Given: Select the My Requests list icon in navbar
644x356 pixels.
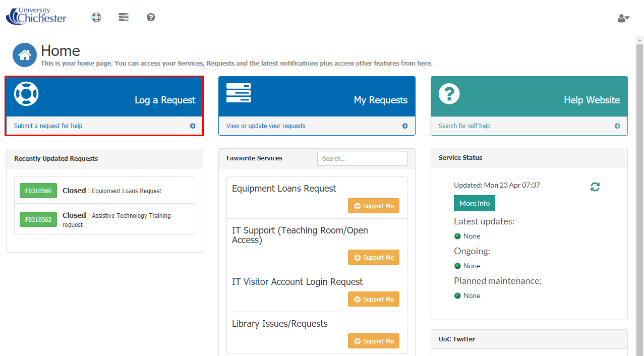Looking at the screenshot, I should [x=123, y=17].
